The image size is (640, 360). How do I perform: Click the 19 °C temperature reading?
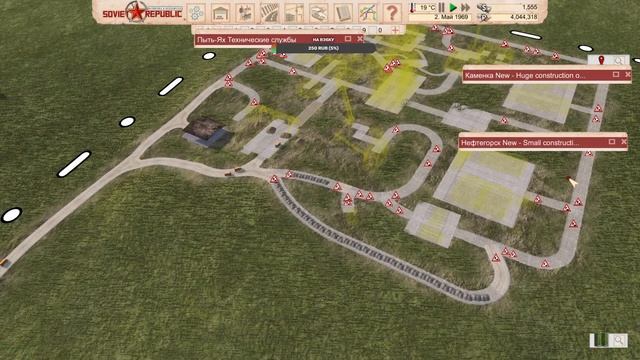coord(427,7)
